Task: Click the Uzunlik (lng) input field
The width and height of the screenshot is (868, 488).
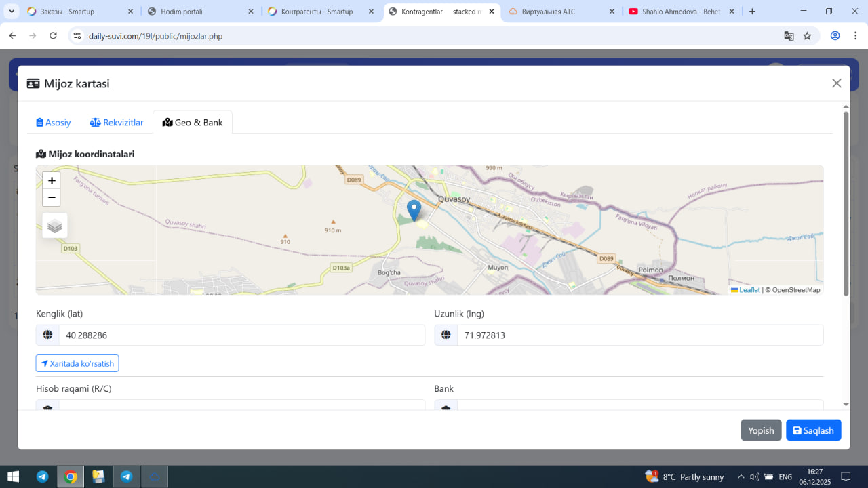Action: [x=639, y=335]
